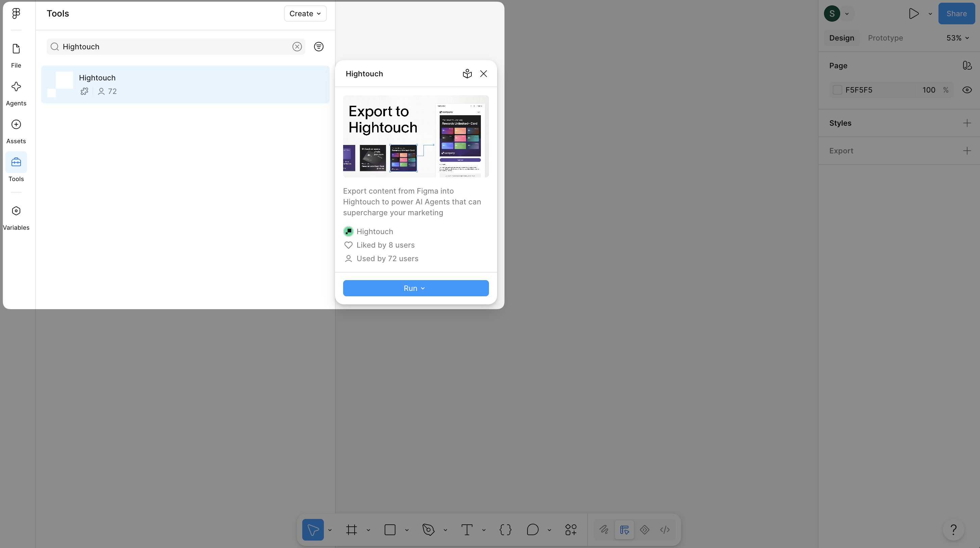This screenshot has width=980, height=548.
Task: Expand present options arrow next to play
Action: click(930, 14)
